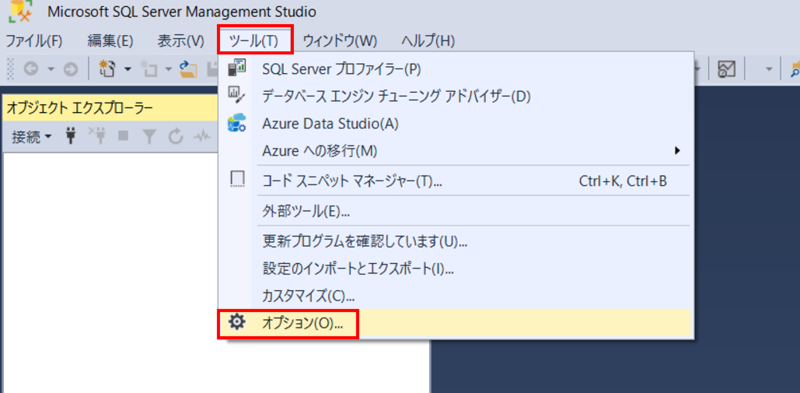The width and height of the screenshot is (800, 393).
Task: Click the navigate forward arrow icon
Action: point(70,69)
